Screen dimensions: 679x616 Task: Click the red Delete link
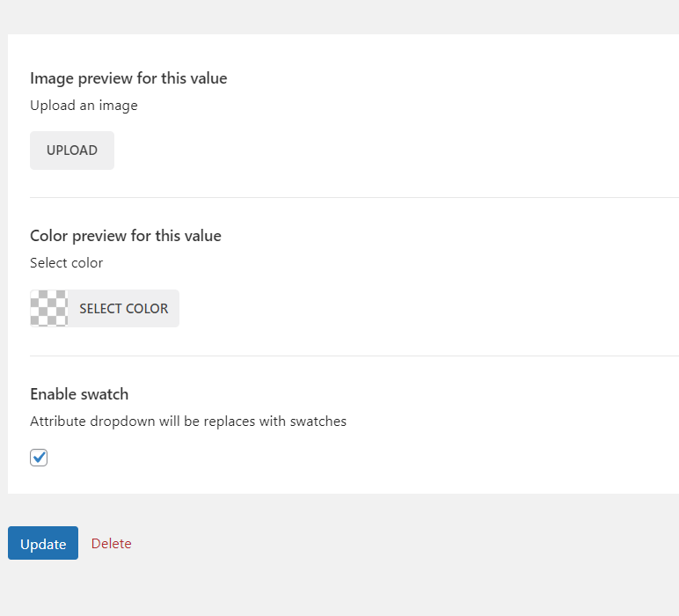pyautogui.click(x=112, y=544)
